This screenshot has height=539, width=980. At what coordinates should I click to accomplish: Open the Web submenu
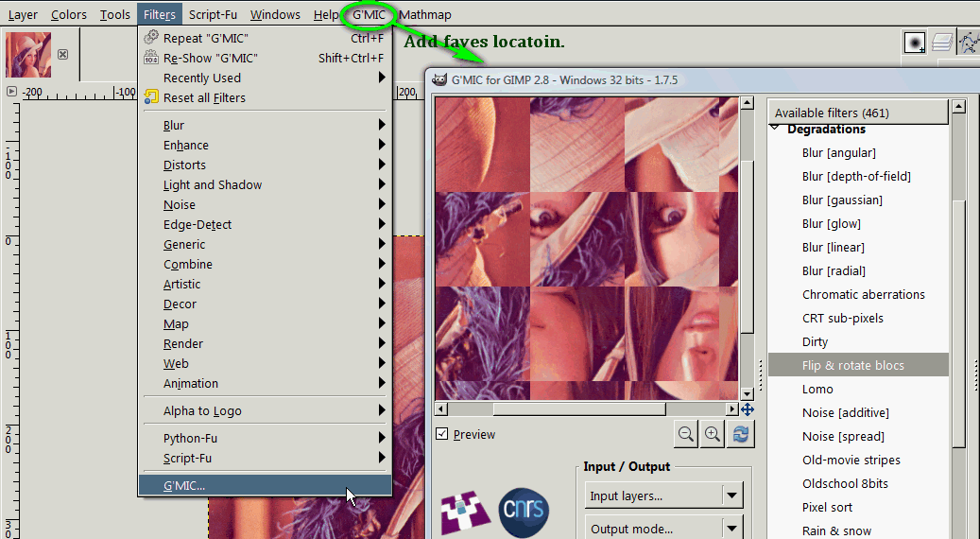click(x=266, y=363)
